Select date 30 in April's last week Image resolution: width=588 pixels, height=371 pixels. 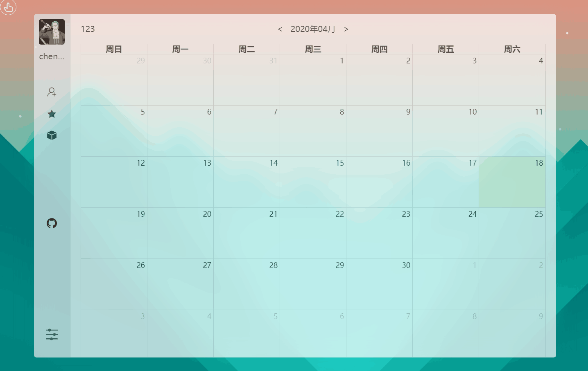pos(379,284)
